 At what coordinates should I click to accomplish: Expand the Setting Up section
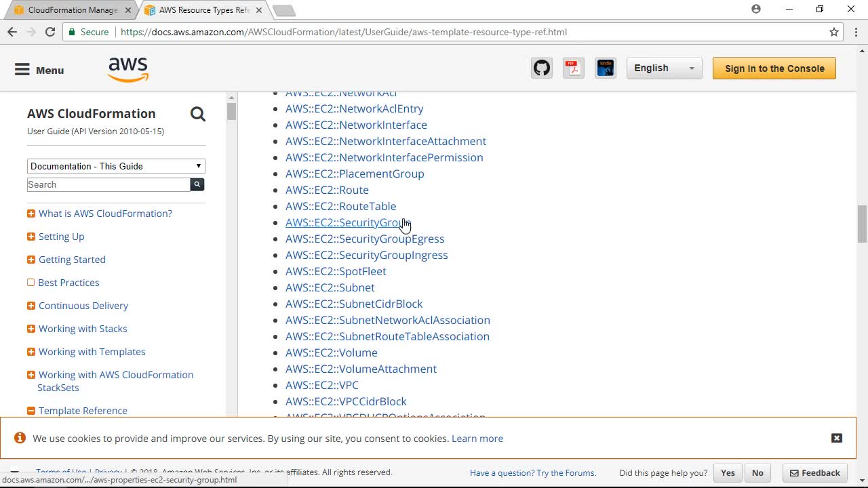pos(31,237)
